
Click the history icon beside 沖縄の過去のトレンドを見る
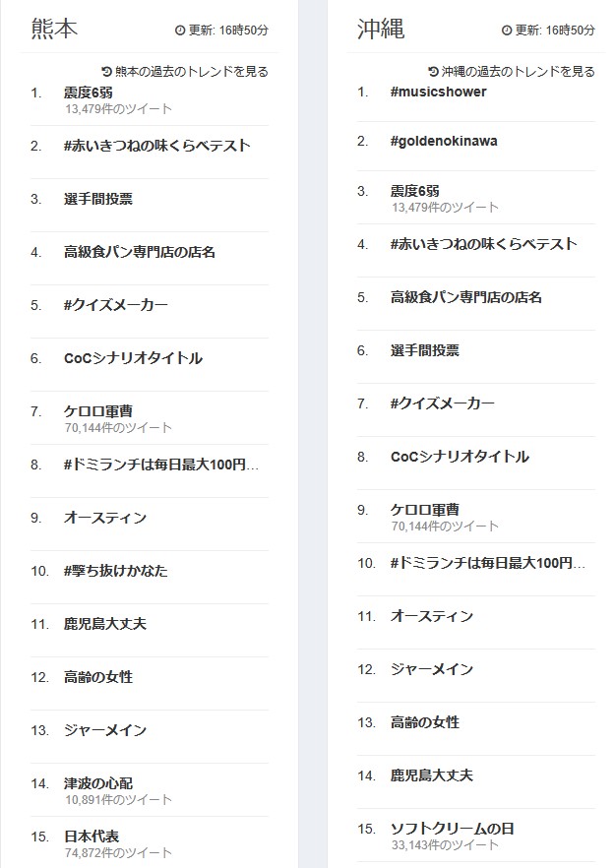[x=433, y=72]
